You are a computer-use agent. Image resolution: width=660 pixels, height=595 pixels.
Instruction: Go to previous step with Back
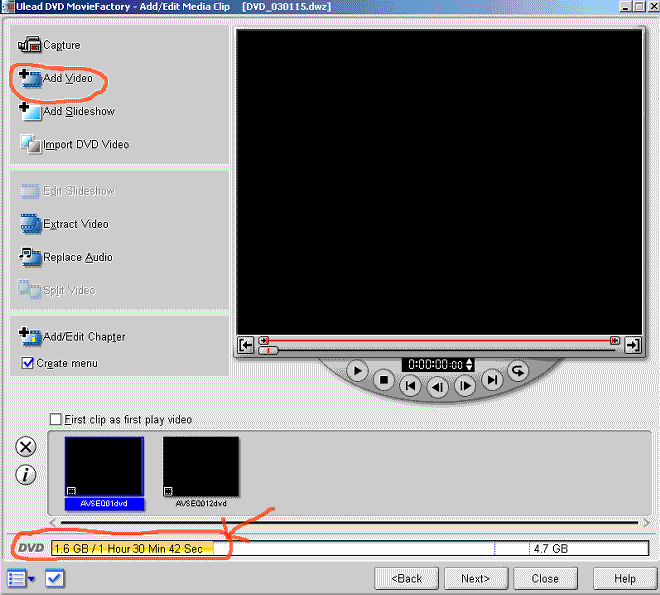[407, 579]
